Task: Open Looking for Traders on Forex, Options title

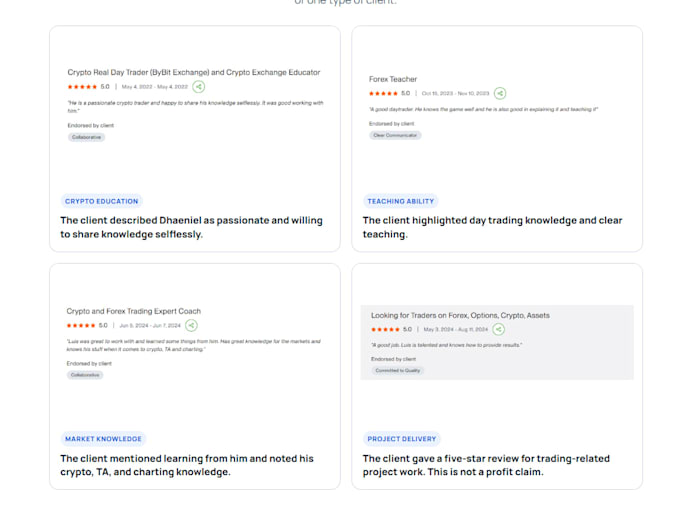Action: [460, 315]
